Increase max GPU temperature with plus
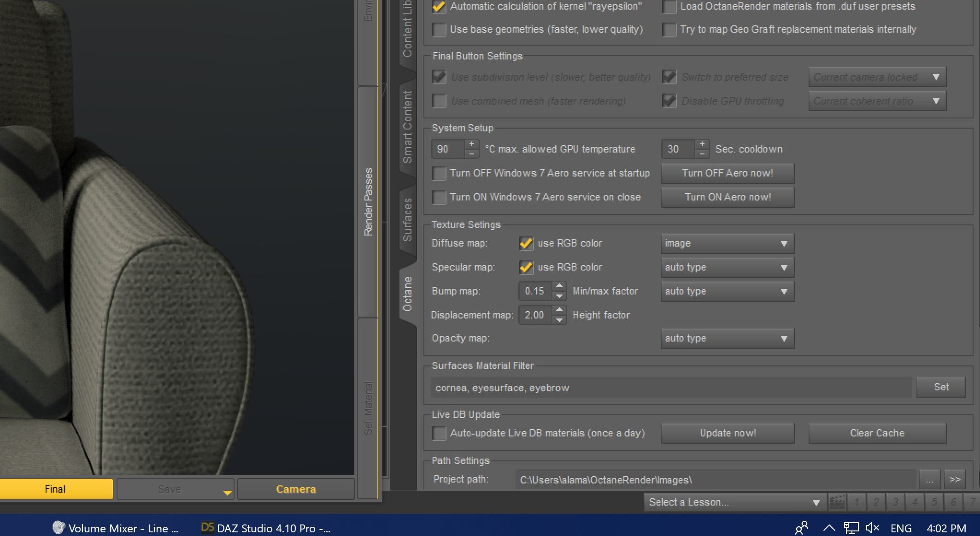Image resolution: width=980 pixels, height=536 pixels. [x=471, y=144]
